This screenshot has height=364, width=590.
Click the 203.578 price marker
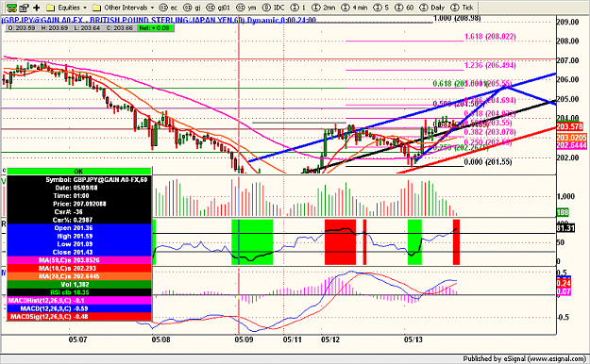[x=569, y=126]
